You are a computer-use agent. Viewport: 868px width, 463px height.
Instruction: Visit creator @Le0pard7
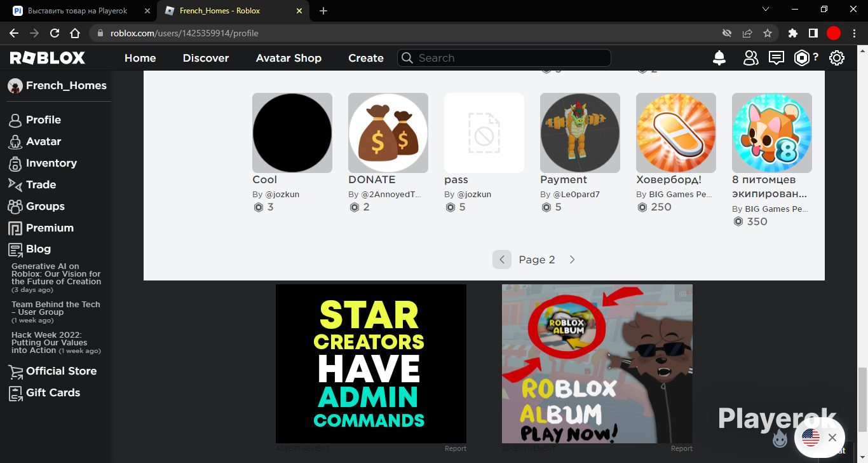576,195
